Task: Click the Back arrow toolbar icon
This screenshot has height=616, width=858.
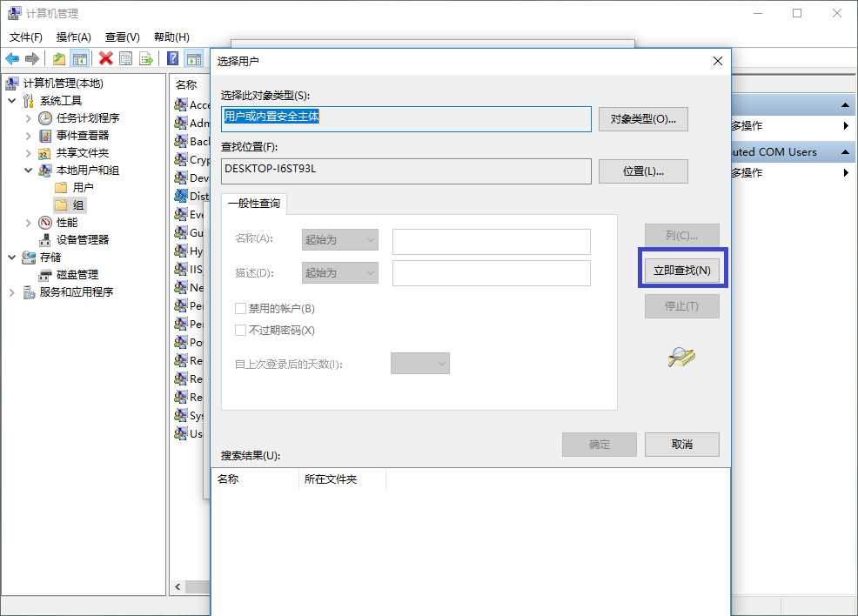Action: click(x=12, y=58)
